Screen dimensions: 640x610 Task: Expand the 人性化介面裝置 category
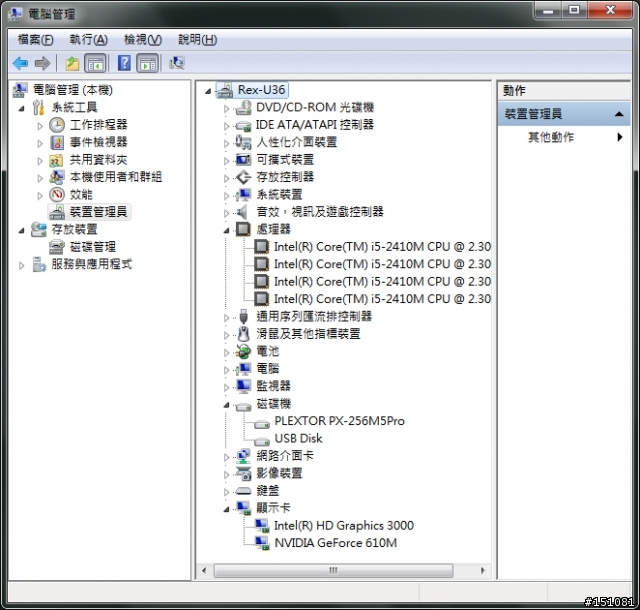pyautogui.click(x=227, y=143)
